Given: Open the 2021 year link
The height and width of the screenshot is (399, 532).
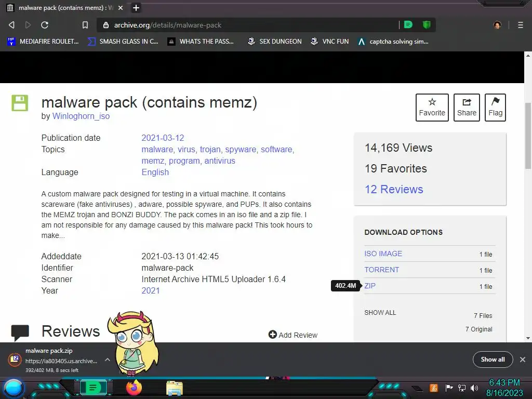Looking at the screenshot, I should pyautogui.click(x=150, y=291).
